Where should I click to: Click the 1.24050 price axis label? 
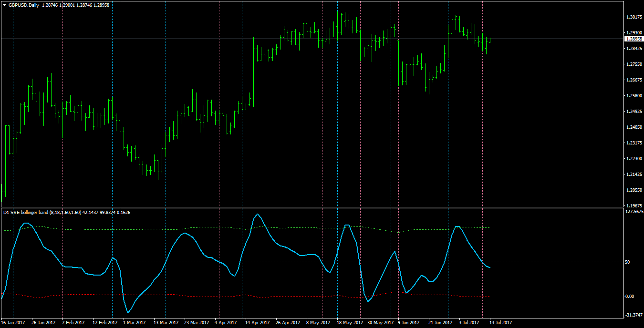tap(635, 127)
